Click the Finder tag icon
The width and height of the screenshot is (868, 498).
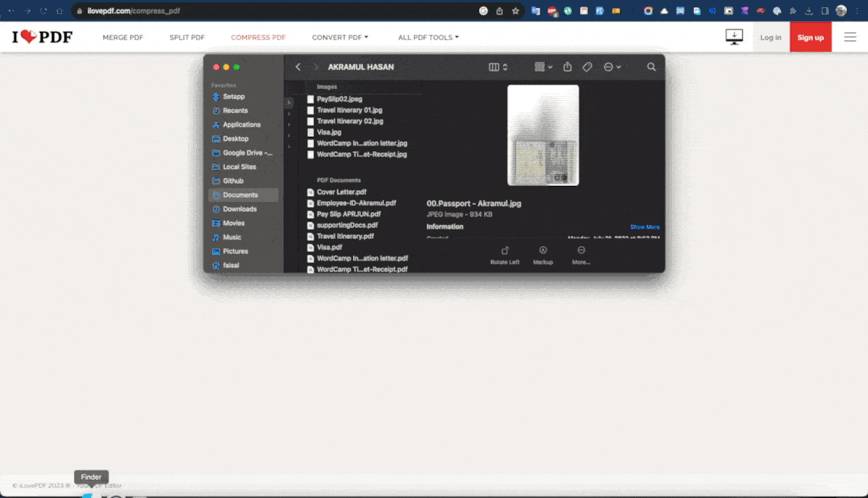tap(587, 67)
